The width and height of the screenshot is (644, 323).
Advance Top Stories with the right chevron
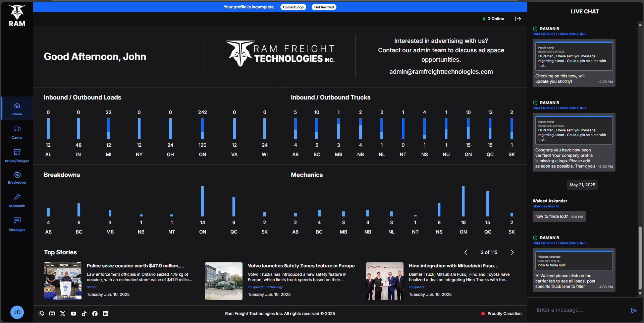(512, 252)
